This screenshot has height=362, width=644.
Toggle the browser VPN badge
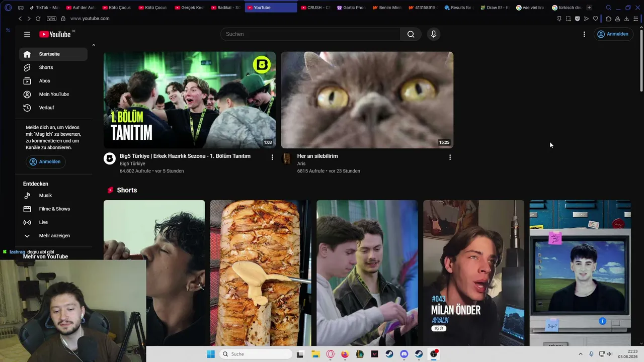coord(51,19)
